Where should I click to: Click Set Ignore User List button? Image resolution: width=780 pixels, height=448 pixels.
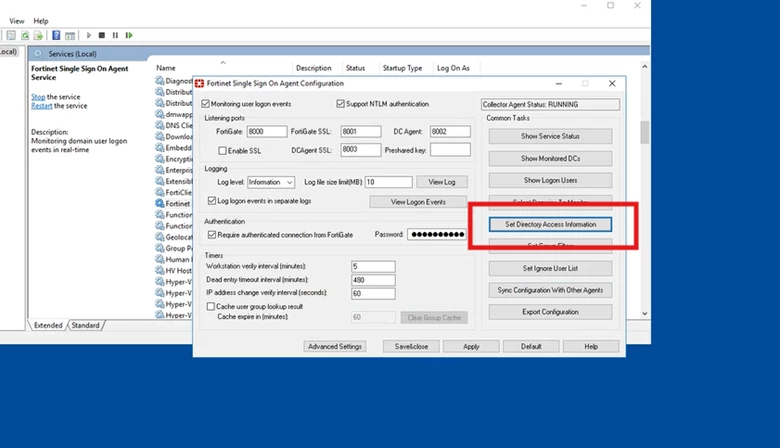click(550, 269)
